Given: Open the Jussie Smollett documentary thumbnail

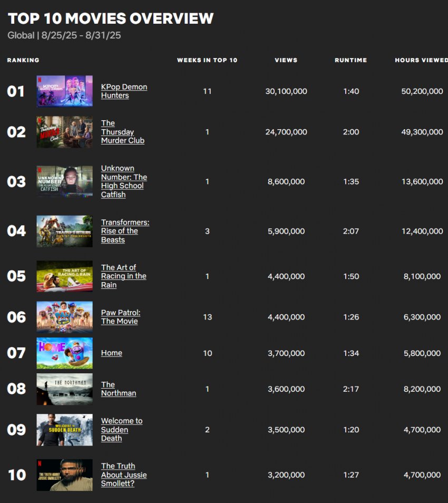Looking at the screenshot, I should click(64, 475).
